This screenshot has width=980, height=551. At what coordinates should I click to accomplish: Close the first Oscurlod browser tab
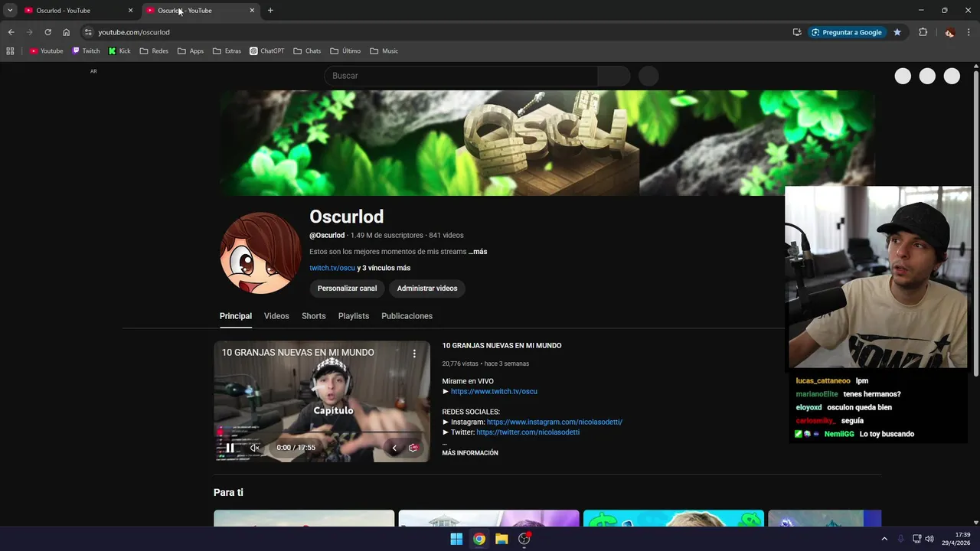point(130,11)
